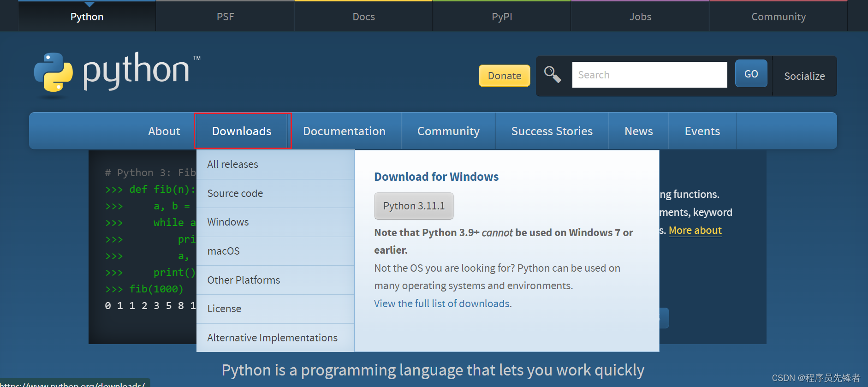Screen dimensions: 868x387
Task: Open the About navigation menu
Action: pyautogui.click(x=164, y=131)
